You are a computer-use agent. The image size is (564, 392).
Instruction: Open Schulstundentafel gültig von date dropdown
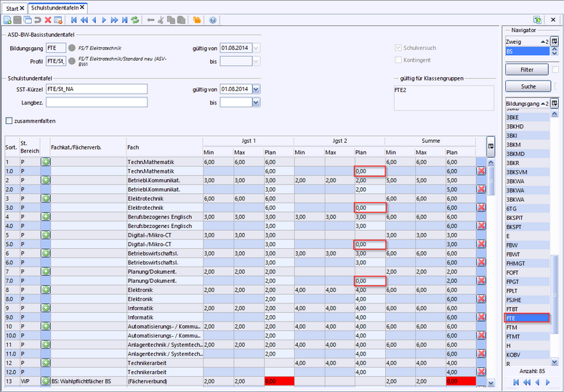pos(256,89)
